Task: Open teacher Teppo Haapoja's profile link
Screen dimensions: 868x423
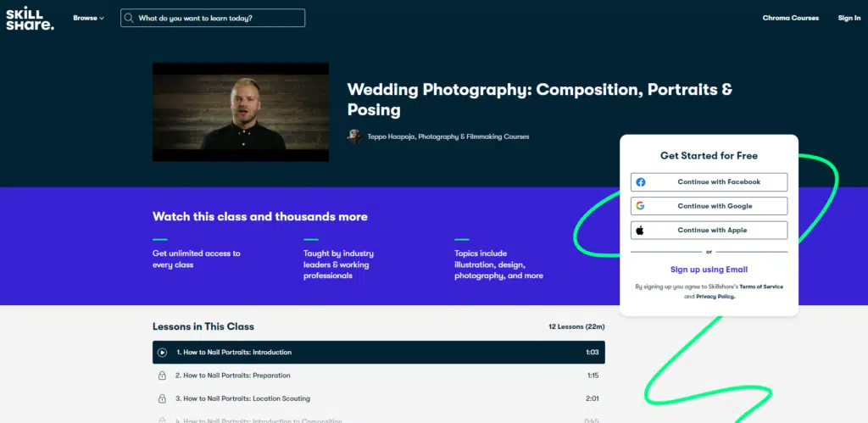Action: tap(448, 136)
